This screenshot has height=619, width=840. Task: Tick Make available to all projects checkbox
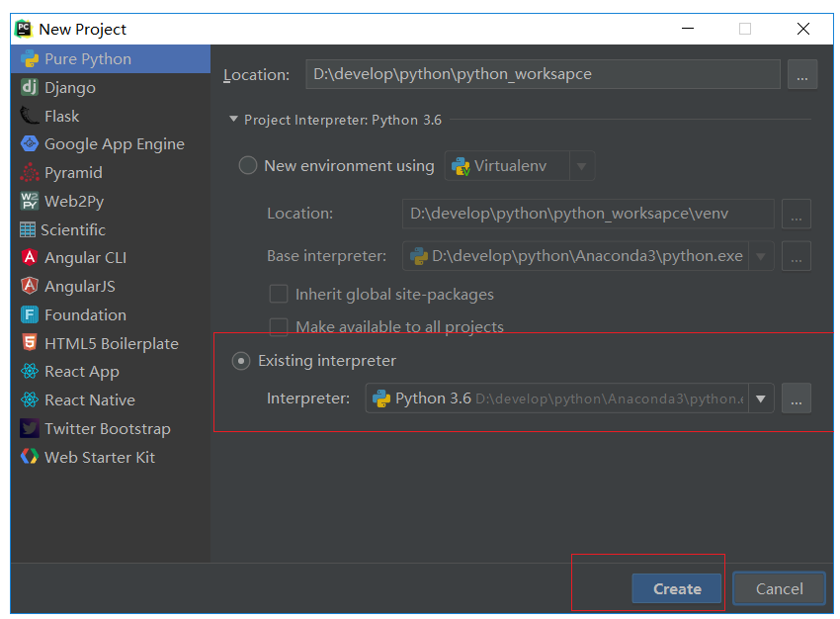tap(279, 326)
